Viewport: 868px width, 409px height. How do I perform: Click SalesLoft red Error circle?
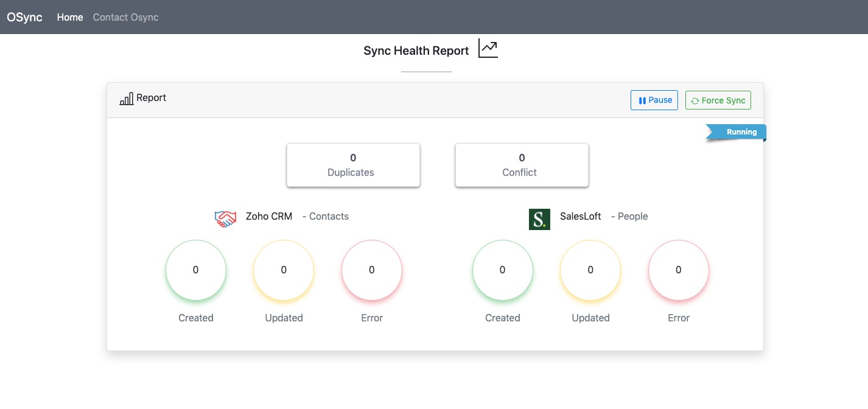click(x=679, y=270)
